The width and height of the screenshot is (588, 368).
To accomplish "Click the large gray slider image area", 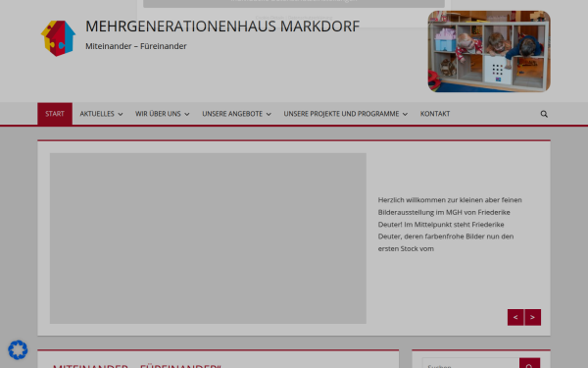I will coord(208,238).
